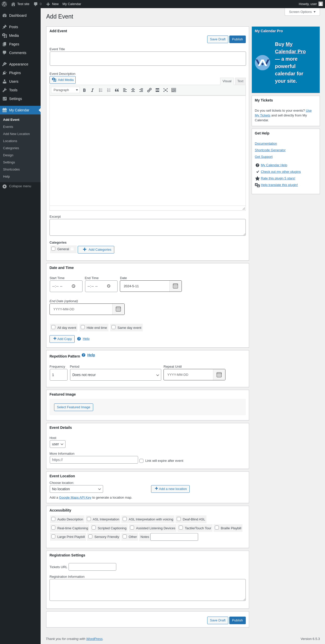Open calendar picker for Repeat Until

219,375
